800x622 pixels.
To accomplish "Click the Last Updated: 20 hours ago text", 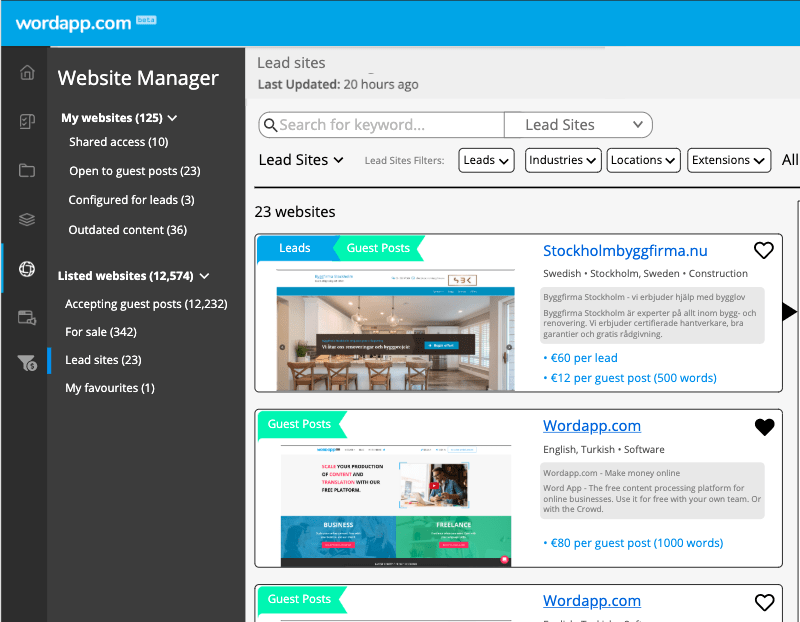I will click(x=338, y=85).
